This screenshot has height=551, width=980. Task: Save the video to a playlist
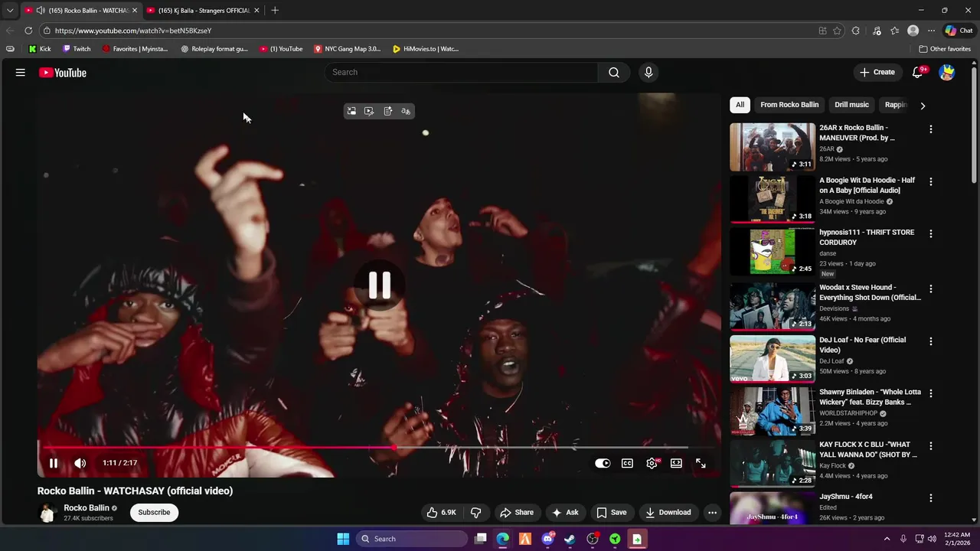(611, 513)
